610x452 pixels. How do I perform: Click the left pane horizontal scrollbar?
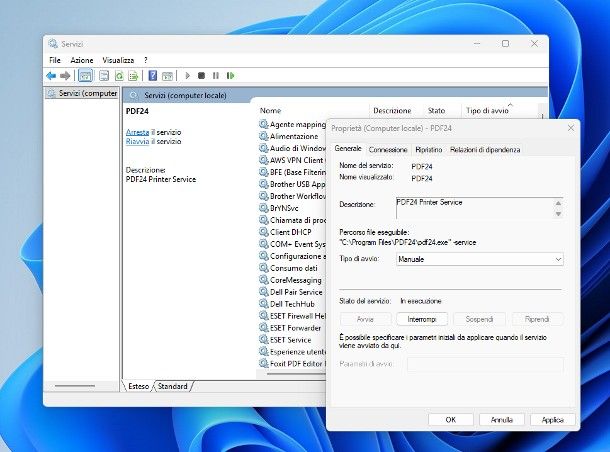[x=75, y=386]
